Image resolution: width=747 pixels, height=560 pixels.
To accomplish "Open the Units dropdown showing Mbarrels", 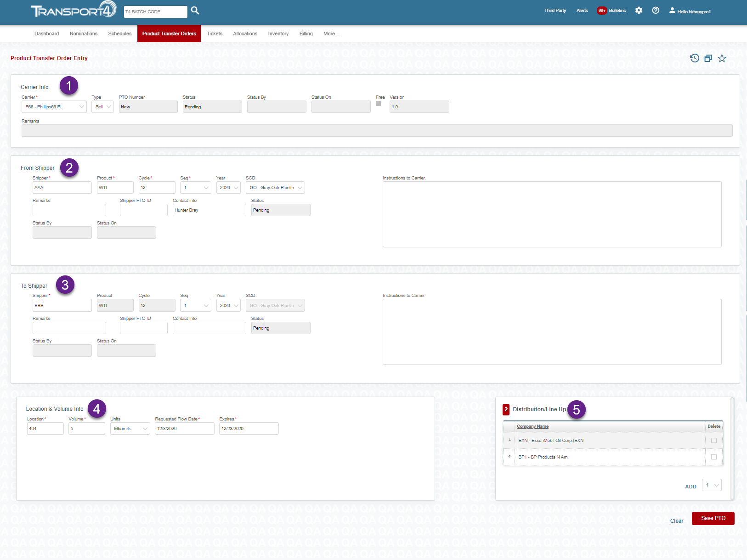I will [x=130, y=429].
